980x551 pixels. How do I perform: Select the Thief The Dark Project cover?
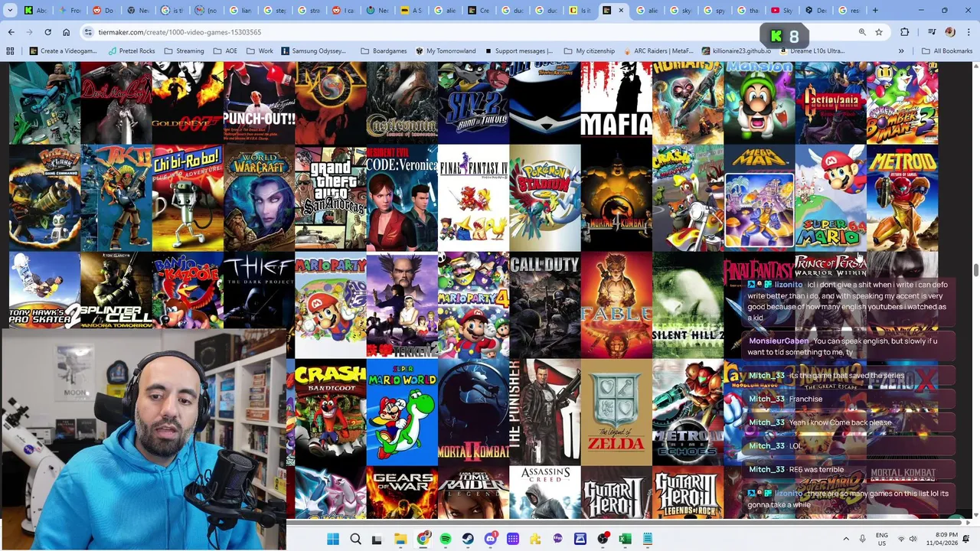[259, 291]
